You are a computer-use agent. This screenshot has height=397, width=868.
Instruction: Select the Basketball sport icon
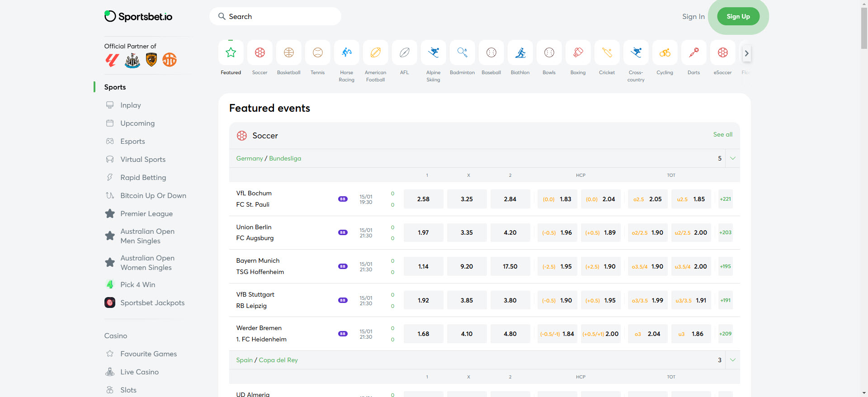pos(288,53)
